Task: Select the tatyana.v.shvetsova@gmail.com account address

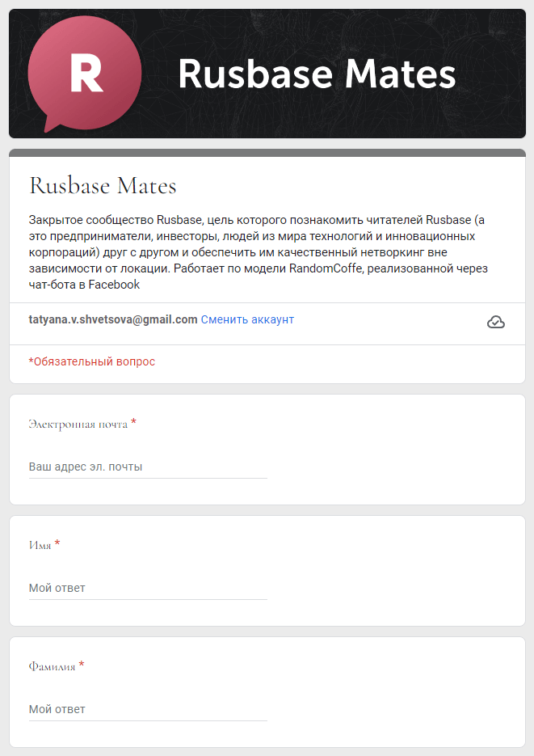Action: tap(113, 319)
